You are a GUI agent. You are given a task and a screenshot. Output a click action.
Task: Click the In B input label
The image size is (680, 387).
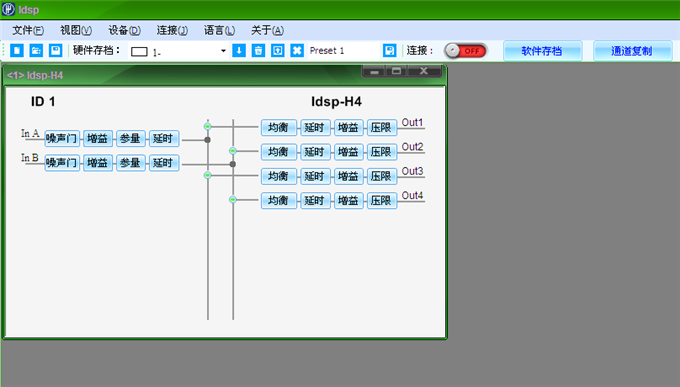[x=30, y=157]
